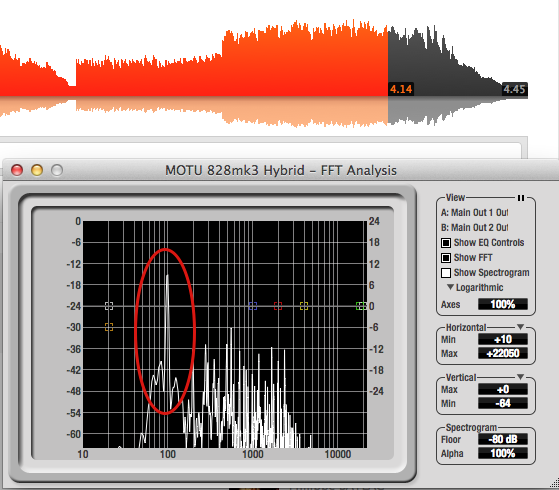Click the pause icon in View section
The height and width of the screenshot is (490, 559).
pos(520,198)
